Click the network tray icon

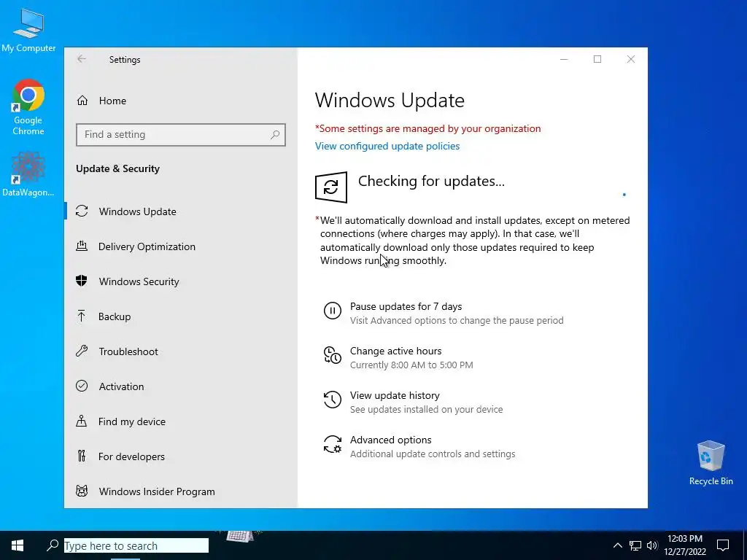point(635,545)
